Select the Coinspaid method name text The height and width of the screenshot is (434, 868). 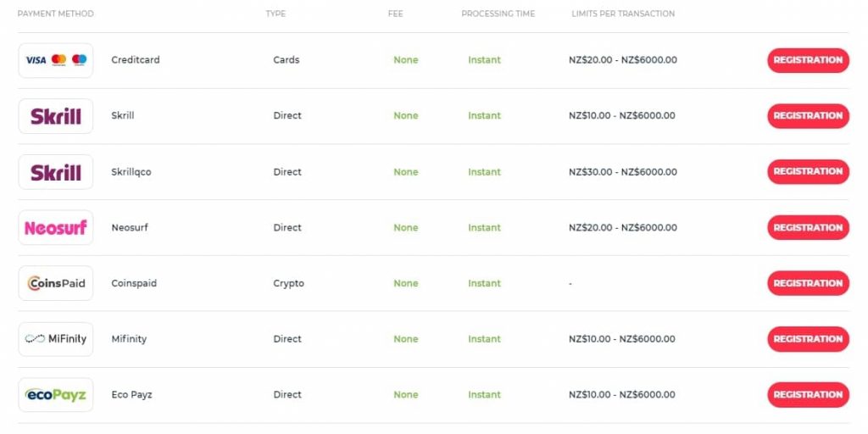[x=134, y=283]
